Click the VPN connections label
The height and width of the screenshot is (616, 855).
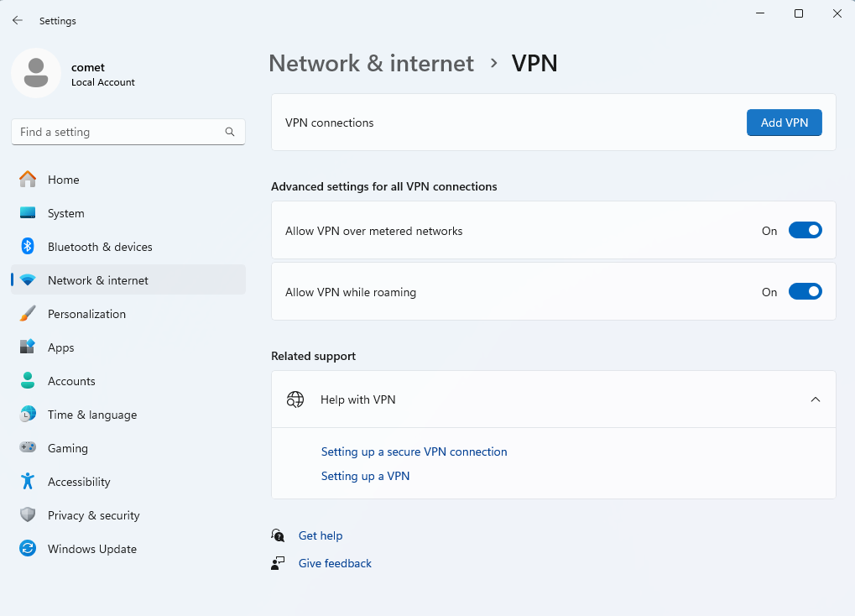[x=330, y=123]
